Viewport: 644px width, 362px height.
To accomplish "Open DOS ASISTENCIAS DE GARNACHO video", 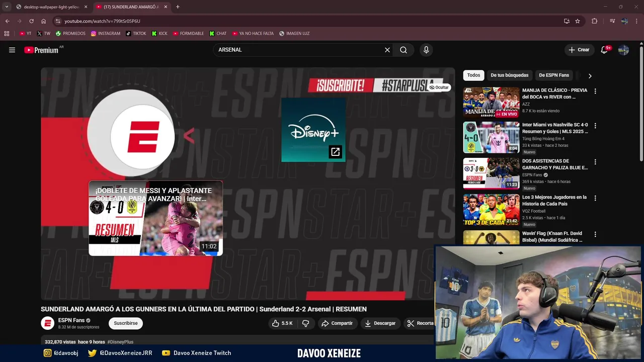I will 491,173.
